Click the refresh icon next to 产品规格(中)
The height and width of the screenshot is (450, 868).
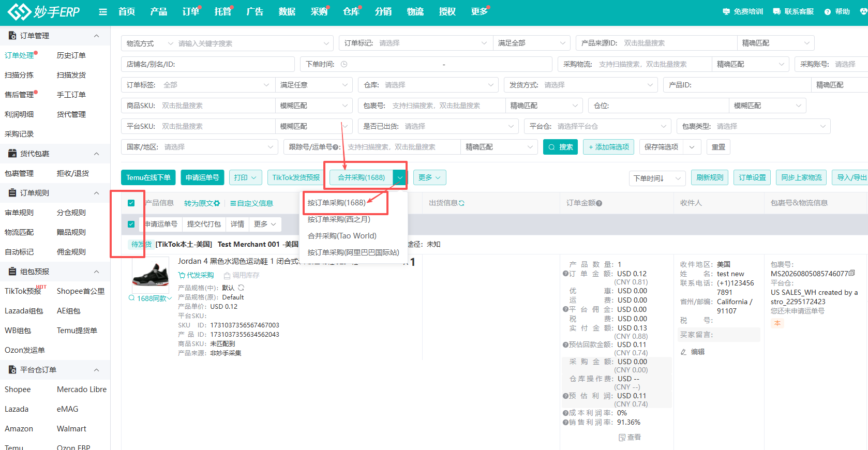[x=241, y=288]
